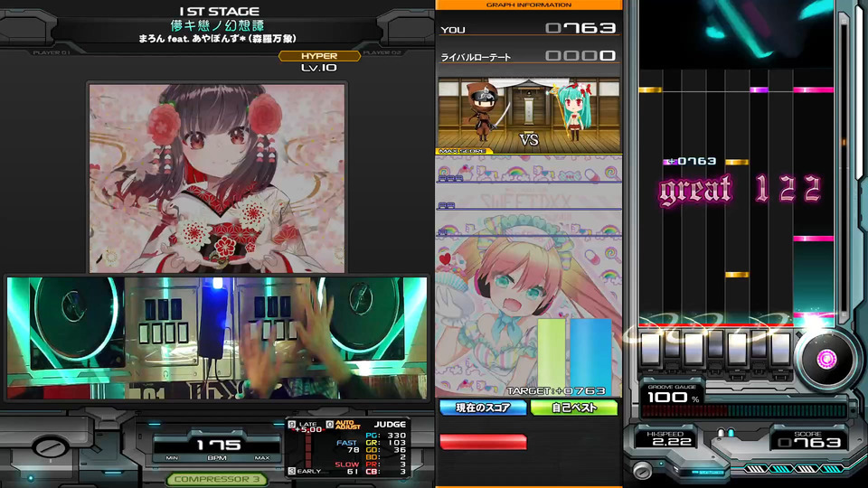Click the MAX SCORE label
The image size is (868, 488).
462,151
